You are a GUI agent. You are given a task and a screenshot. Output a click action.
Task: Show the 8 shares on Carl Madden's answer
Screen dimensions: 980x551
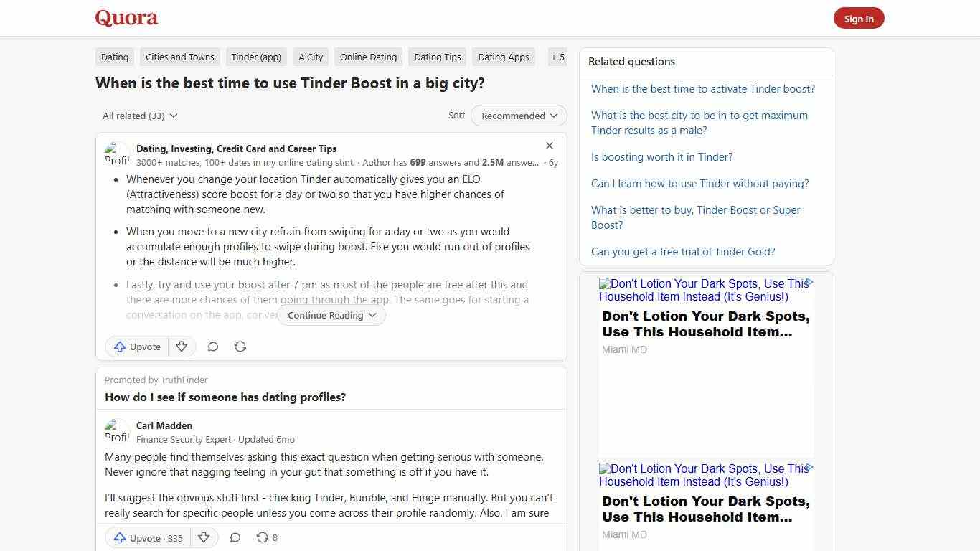click(x=266, y=537)
